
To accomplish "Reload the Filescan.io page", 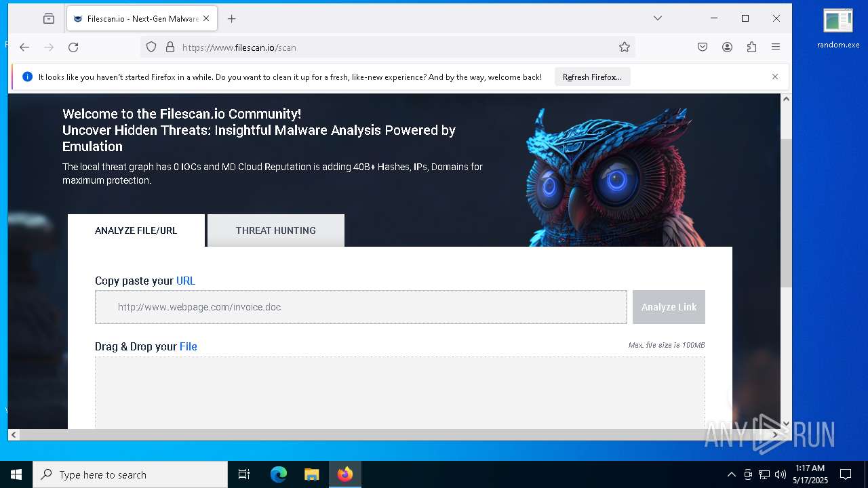I will click(x=73, y=47).
